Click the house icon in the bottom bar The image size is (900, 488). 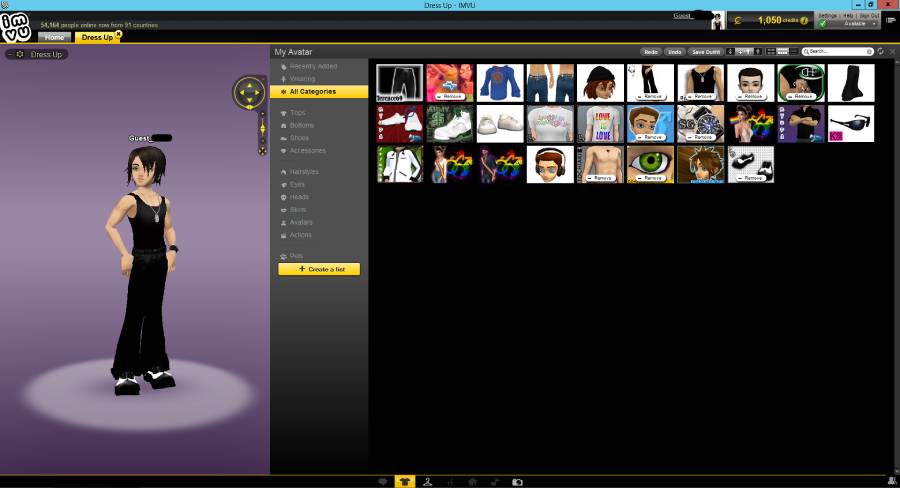click(472, 482)
